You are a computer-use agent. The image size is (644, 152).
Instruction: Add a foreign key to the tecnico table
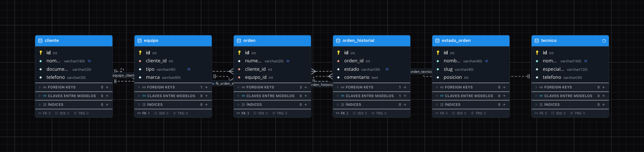point(603,87)
